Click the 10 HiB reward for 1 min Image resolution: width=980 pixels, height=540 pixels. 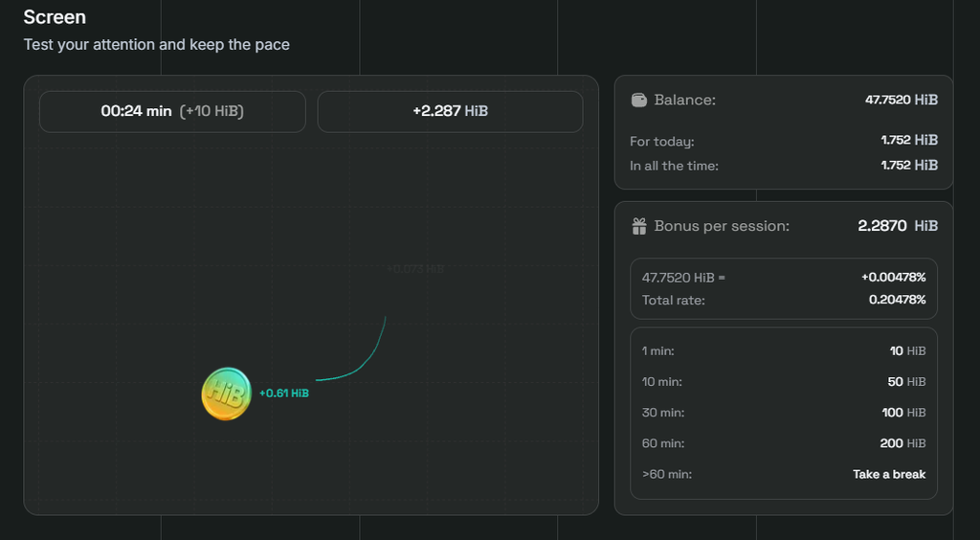click(x=908, y=351)
